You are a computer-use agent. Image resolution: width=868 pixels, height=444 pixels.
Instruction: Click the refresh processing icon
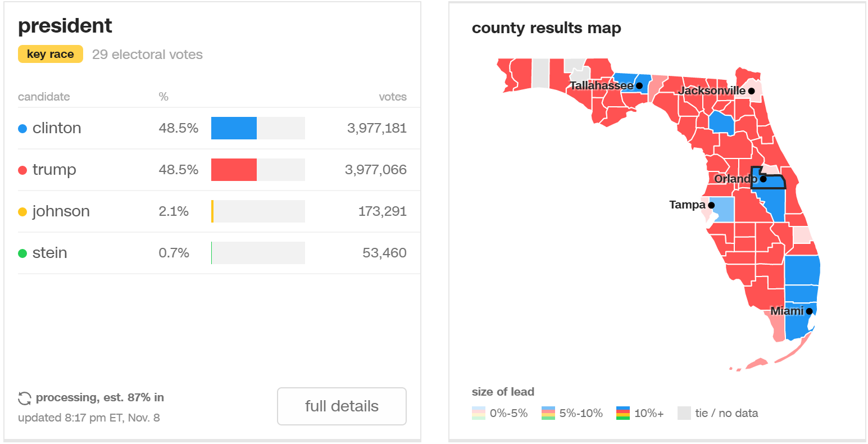click(x=25, y=398)
